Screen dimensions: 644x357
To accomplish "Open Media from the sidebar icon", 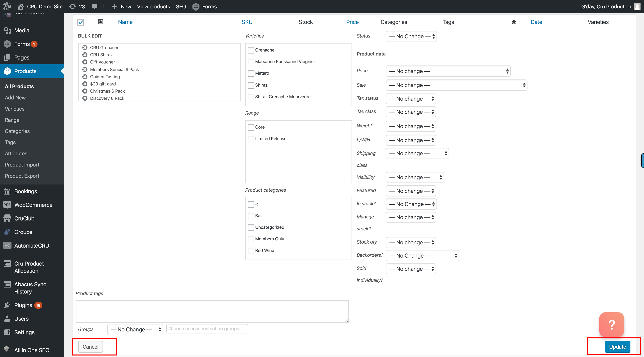I will click(x=7, y=30).
